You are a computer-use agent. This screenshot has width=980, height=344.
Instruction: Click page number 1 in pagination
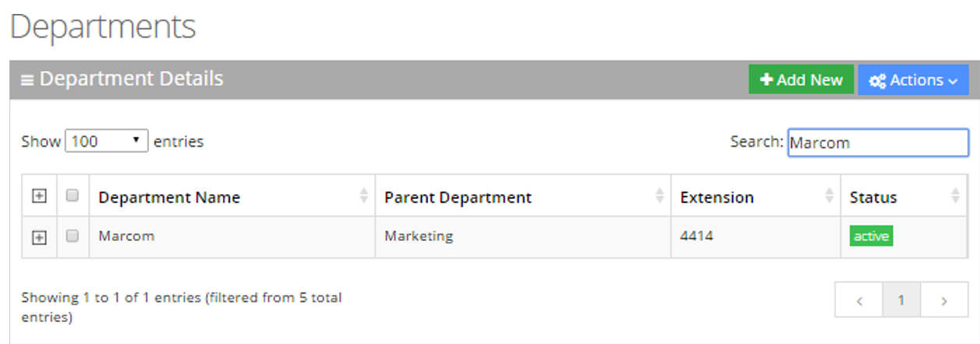(901, 300)
